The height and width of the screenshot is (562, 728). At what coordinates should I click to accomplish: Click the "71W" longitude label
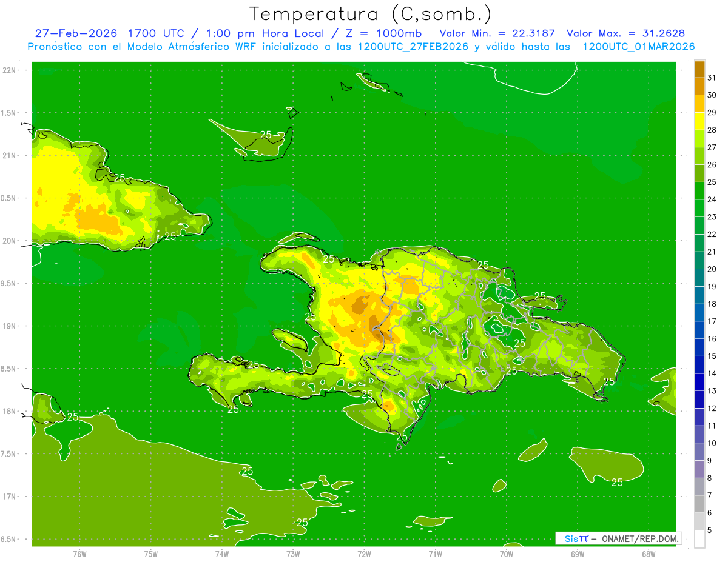coord(435,554)
